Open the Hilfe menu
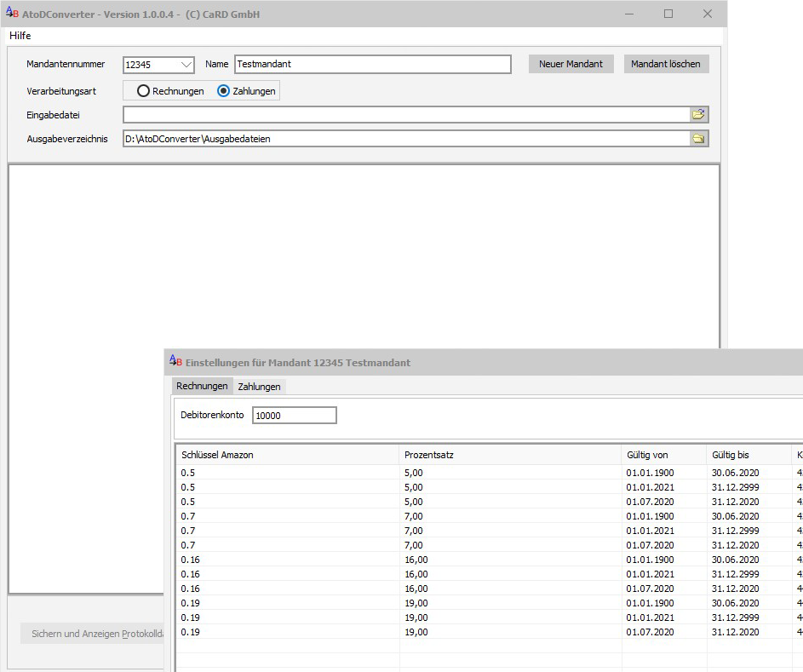This screenshot has height=672, width=803. click(20, 36)
